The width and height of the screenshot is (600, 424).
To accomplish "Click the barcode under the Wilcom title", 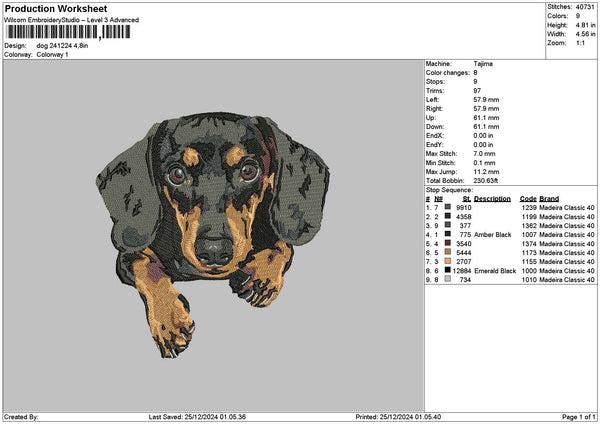I will tap(67, 32).
